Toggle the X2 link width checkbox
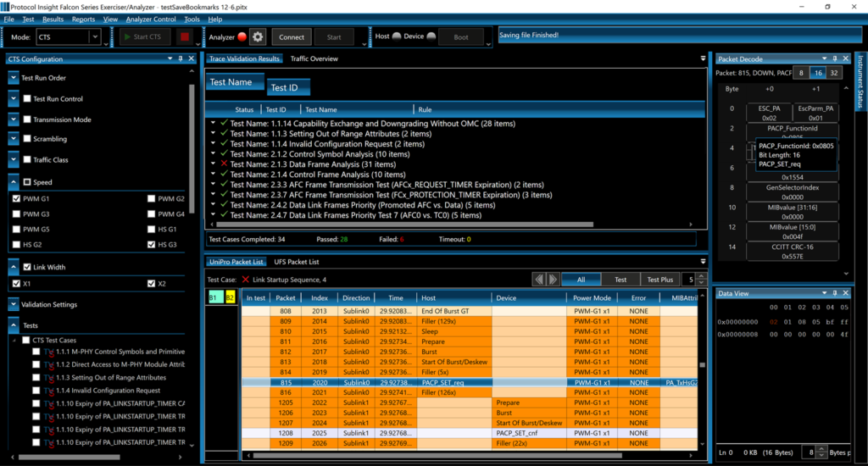Image resolution: width=868 pixels, height=466 pixels. pyautogui.click(x=152, y=283)
